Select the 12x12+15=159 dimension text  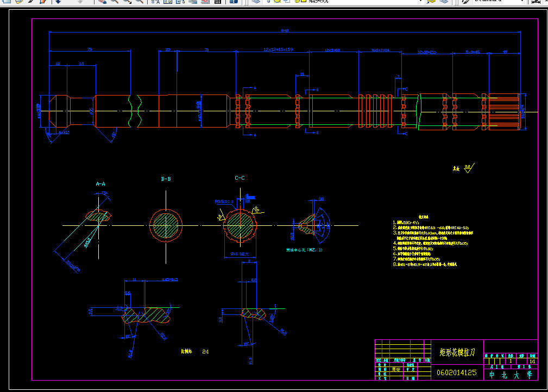pos(278,49)
